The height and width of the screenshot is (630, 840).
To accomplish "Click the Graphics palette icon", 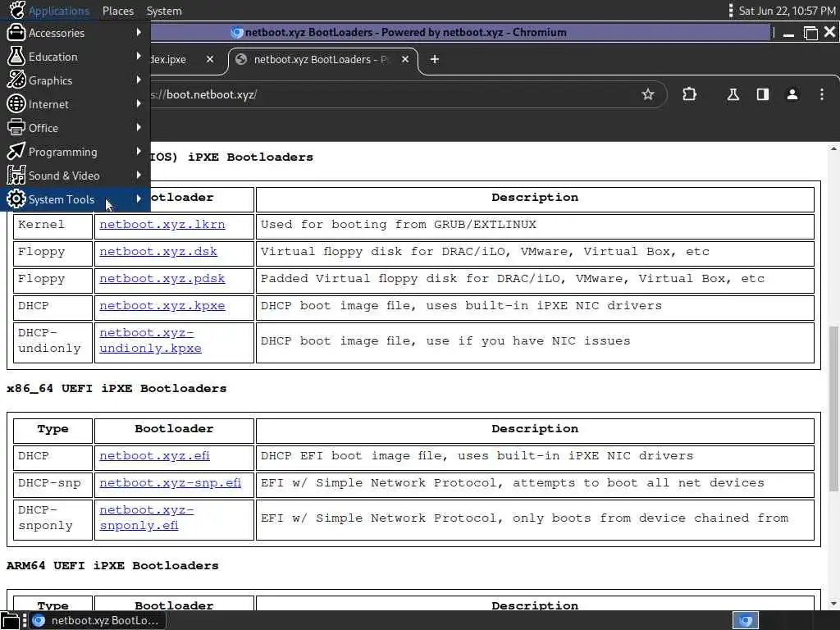I will 16,80.
